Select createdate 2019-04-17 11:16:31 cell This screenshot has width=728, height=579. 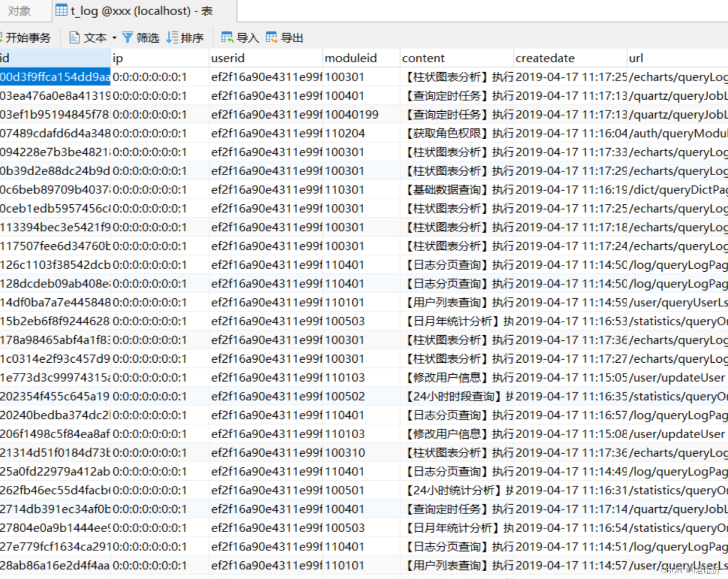coord(571,490)
